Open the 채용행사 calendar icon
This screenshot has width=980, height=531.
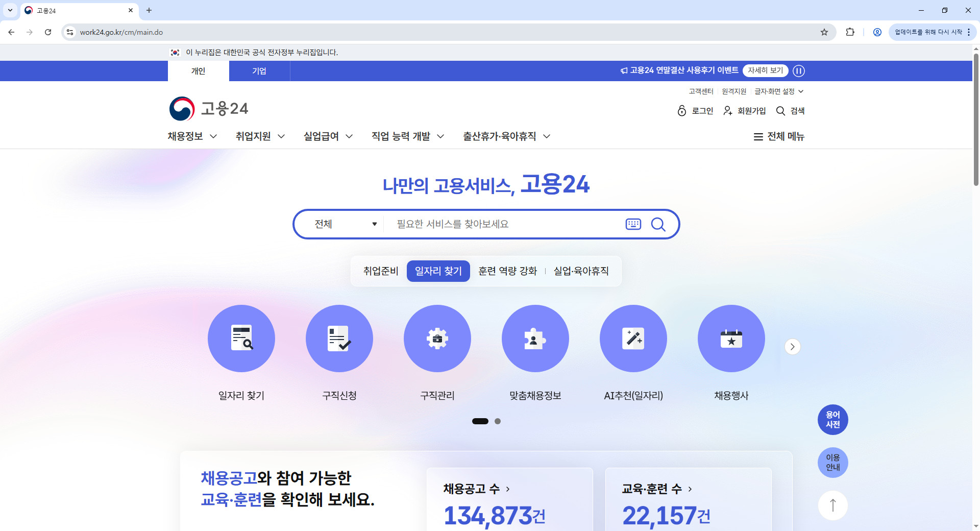click(731, 338)
